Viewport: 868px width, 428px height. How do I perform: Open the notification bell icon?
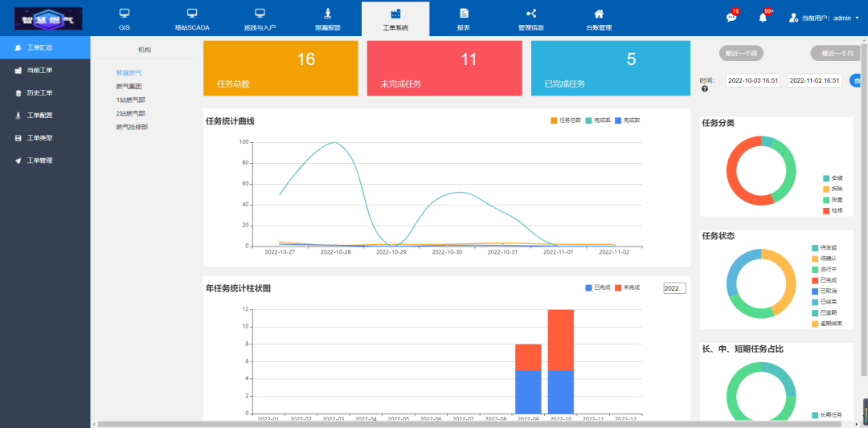pos(763,17)
